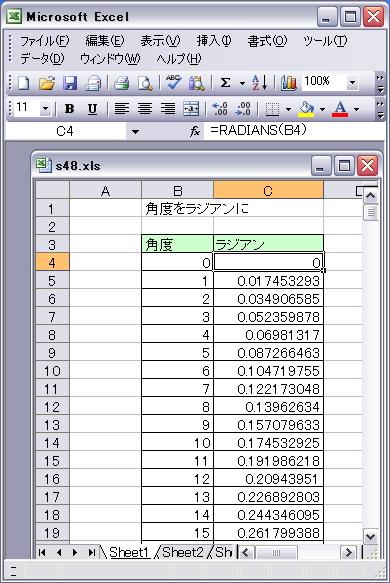Click the Permission icon next to Save
This screenshot has height=583, width=390.
(x=93, y=83)
